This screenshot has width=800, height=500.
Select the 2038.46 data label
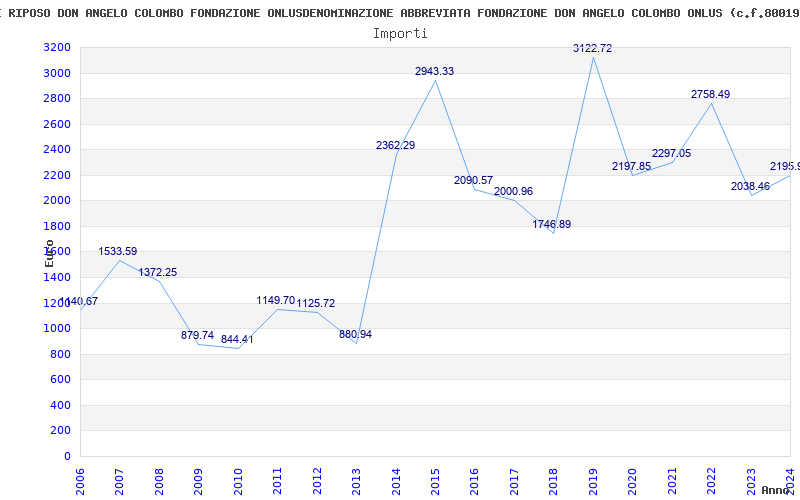pyautogui.click(x=750, y=187)
